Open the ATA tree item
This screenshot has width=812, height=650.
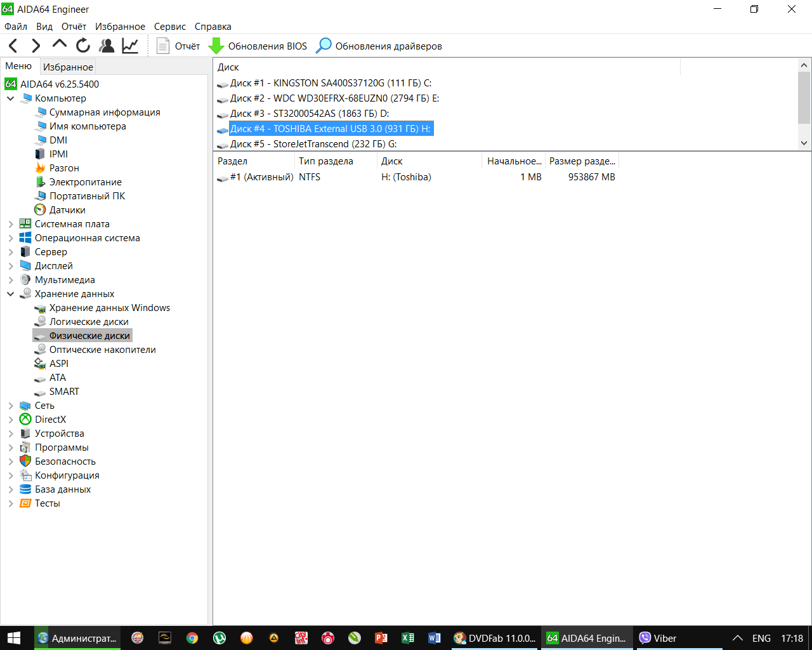tap(58, 378)
